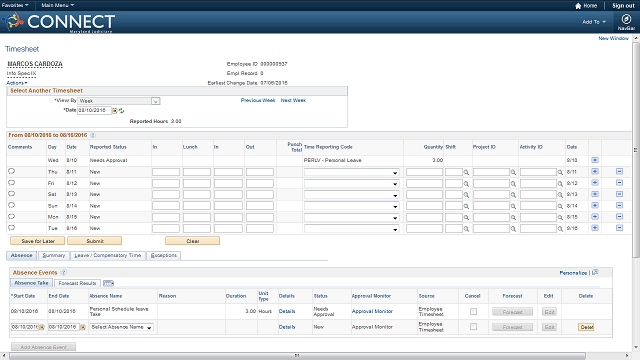Open the calendar for absence Start Date

tap(42, 327)
